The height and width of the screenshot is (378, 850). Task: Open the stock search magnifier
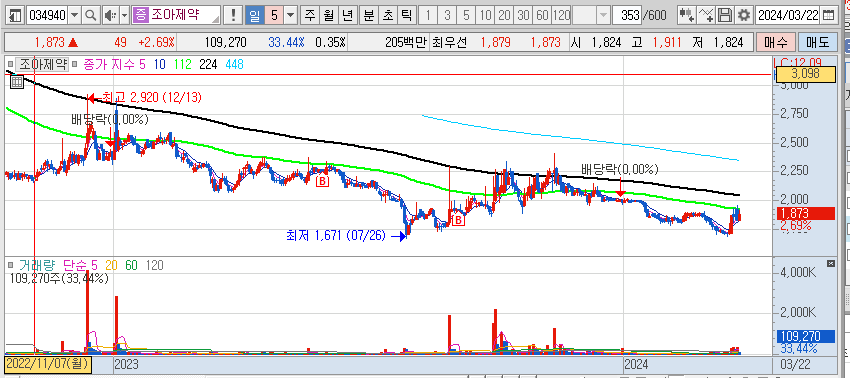tap(91, 15)
